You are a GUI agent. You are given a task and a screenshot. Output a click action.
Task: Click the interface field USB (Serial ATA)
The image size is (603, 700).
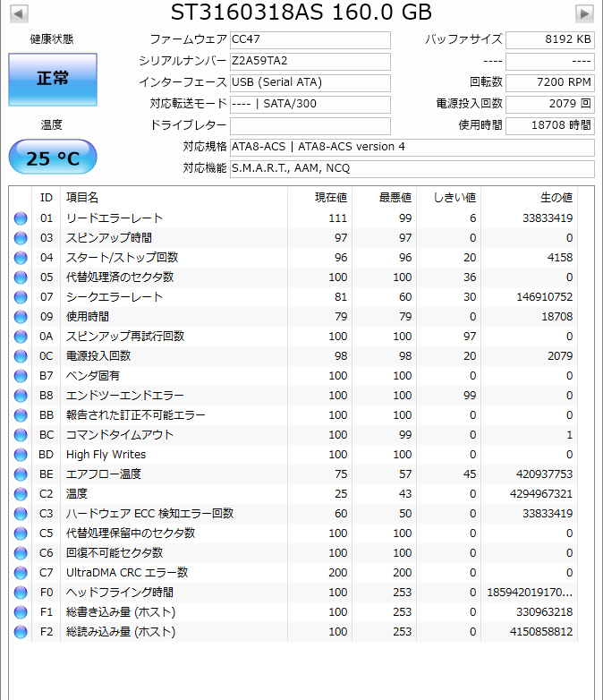tap(310, 82)
